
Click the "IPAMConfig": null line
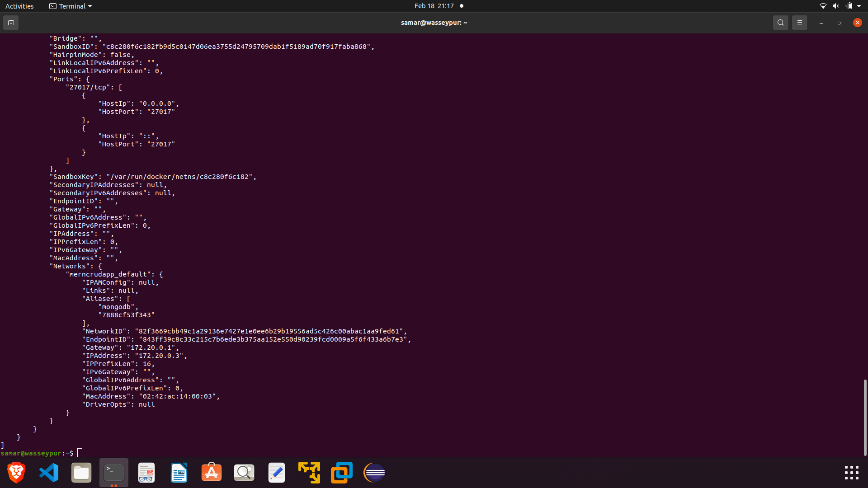(120, 282)
